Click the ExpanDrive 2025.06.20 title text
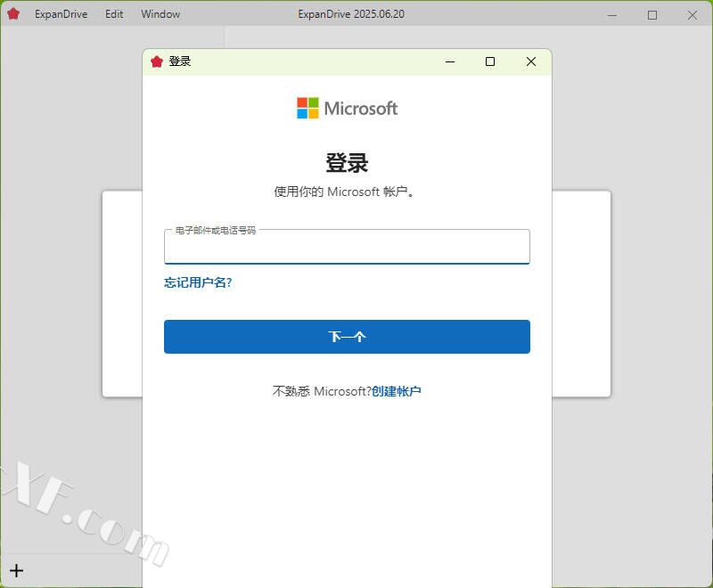713x588 pixels. [x=351, y=14]
